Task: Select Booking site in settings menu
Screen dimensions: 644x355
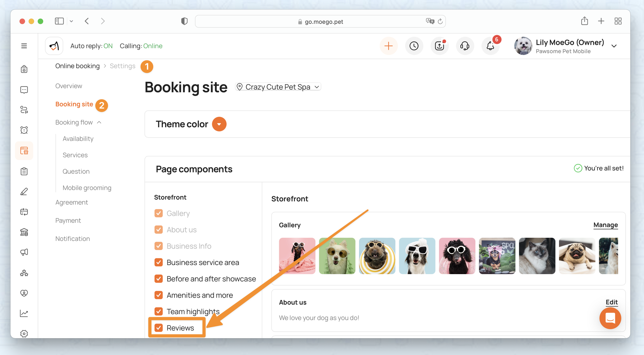Action: pos(74,104)
